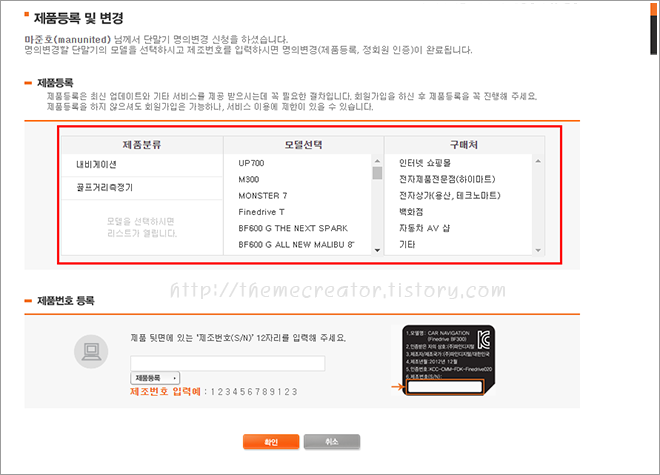Image resolution: width=660 pixels, height=475 pixels.
Task: Select 골프거리측정기 product category
Action: click(x=142, y=188)
